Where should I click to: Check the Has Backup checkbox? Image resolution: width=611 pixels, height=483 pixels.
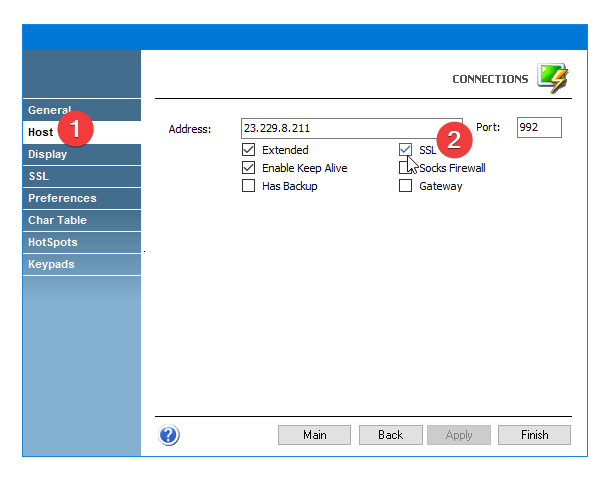249,185
